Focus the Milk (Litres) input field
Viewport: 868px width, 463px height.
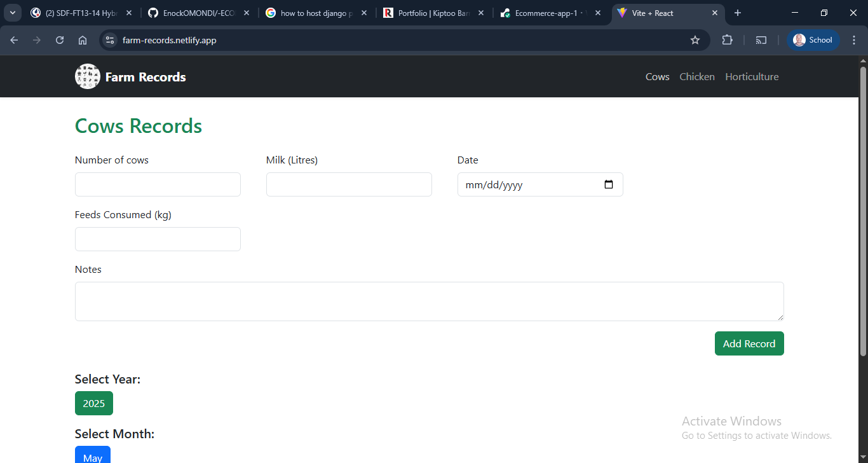[349, 184]
